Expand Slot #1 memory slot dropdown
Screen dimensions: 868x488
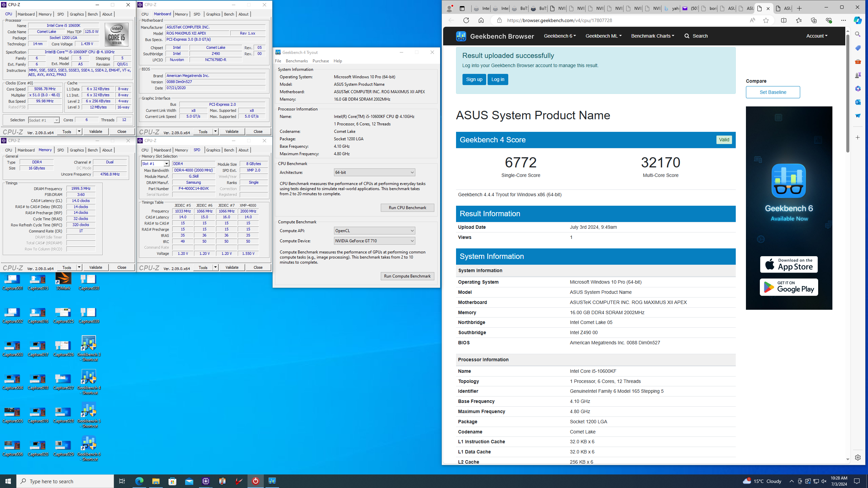point(166,164)
